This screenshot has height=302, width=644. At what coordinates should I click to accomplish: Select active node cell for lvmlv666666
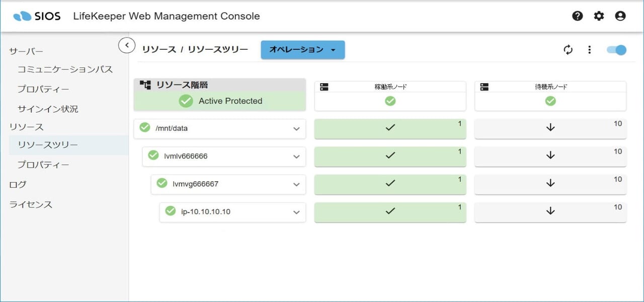pyautogui.click(x=390, y=156)
